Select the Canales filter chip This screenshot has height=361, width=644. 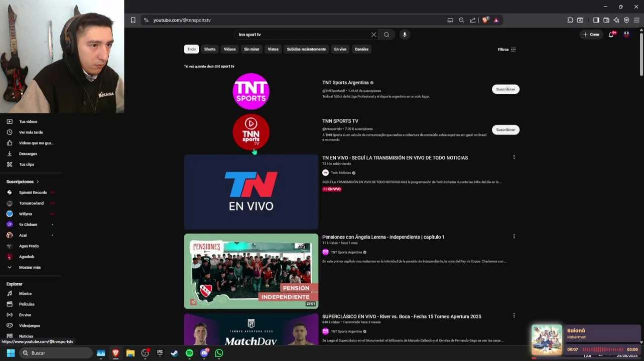point(361,49)
